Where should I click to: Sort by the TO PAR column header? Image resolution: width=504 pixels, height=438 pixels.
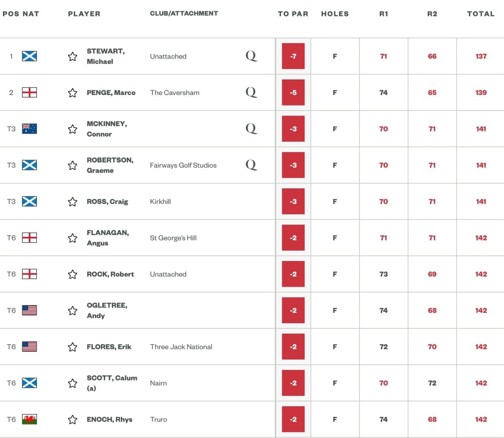pyautogui.click(x=293, y=13)
